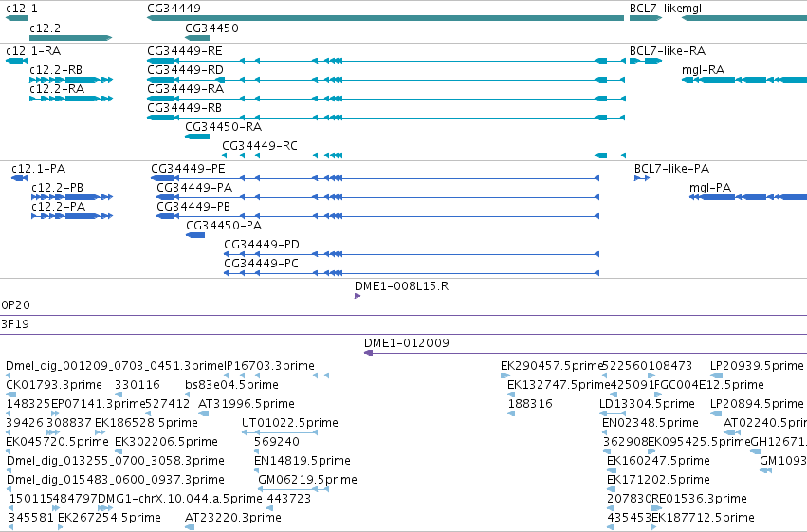The image size is (807, 532).
Task: Click the c12.1-RA transcript label
Action: click(33, 51)
